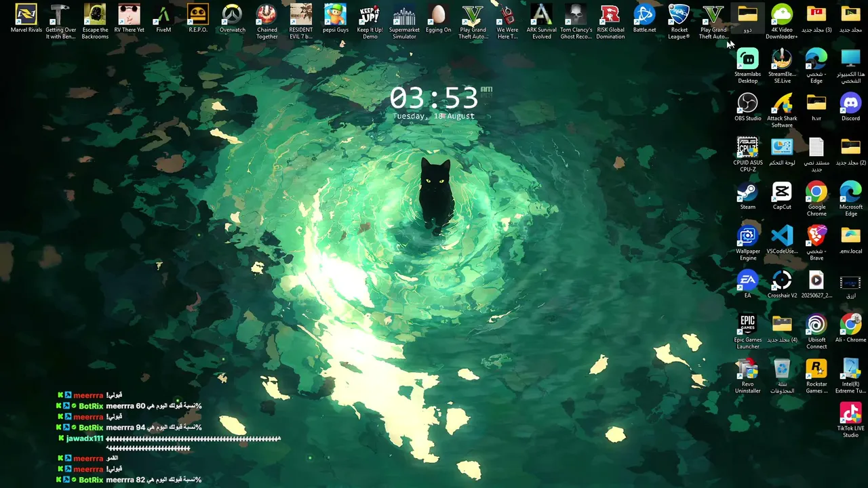This screenshot has height=488, width=868.
Task: Open the سلة المحذوفات recycle bin
Action: (782, 375)
